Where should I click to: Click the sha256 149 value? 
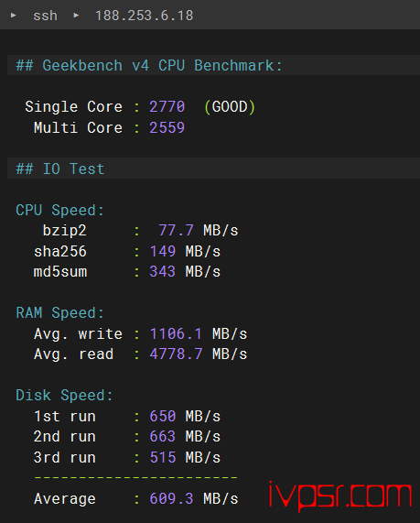pos(162,251)
